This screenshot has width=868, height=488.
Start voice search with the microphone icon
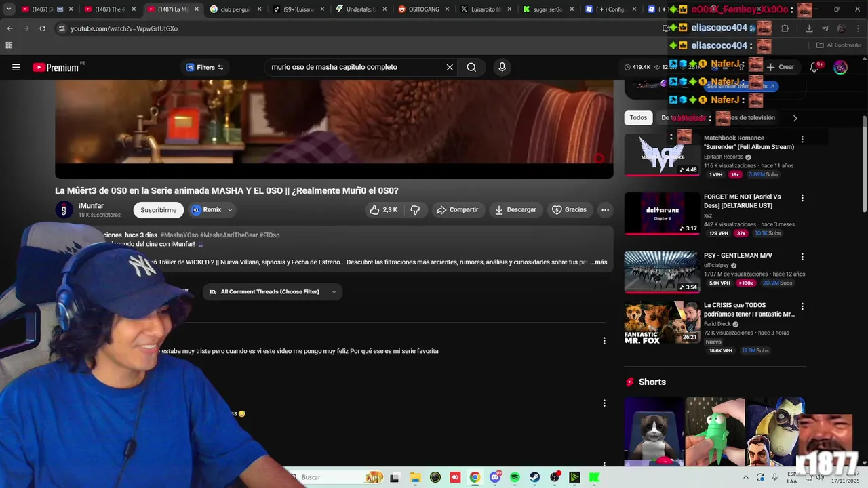[x=502, y=67]
